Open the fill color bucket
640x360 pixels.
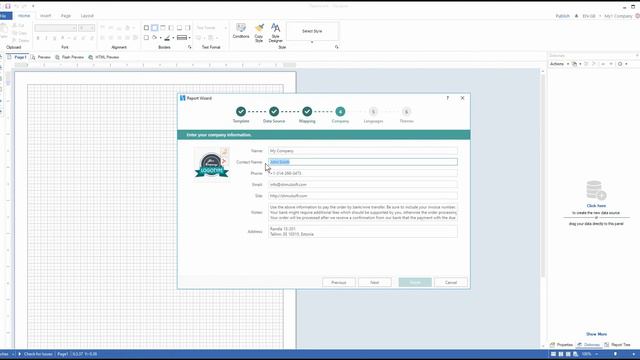[x=155, y=38]
